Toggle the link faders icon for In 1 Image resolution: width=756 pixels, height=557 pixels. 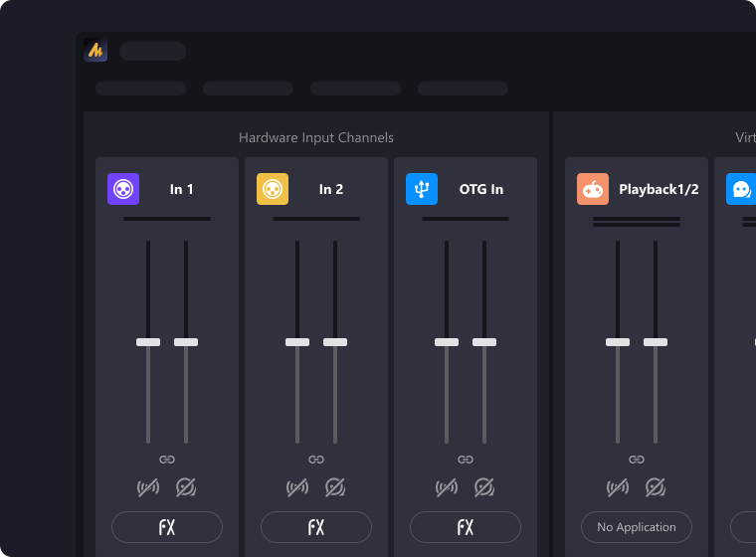(167, 460)
